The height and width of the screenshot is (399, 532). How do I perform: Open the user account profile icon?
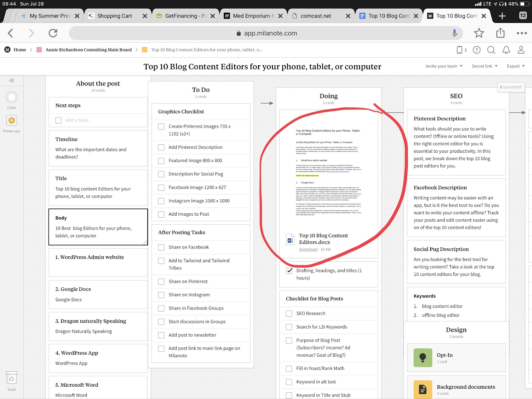tap(521, 50)
